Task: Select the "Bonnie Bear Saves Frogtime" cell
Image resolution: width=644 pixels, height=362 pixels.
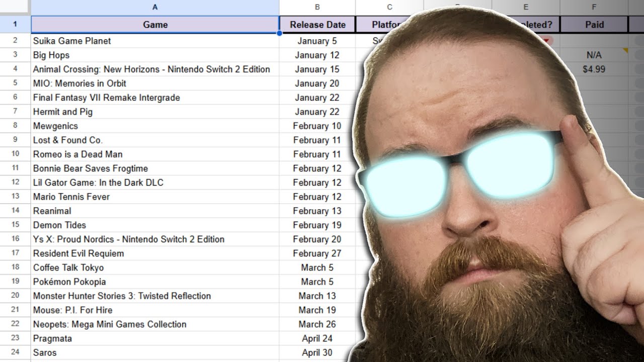Action: pos(155,168)
